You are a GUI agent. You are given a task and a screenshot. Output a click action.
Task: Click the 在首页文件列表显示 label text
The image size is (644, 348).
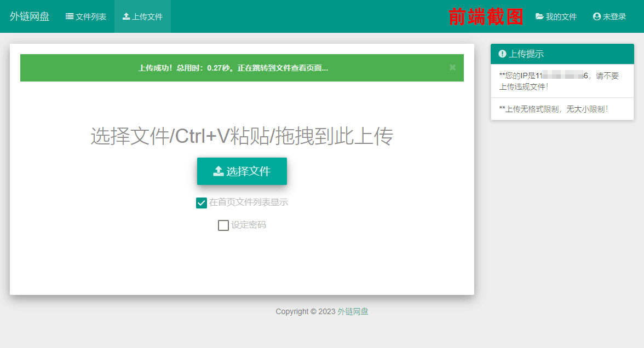pyautogui.click(x=249, y=202)
